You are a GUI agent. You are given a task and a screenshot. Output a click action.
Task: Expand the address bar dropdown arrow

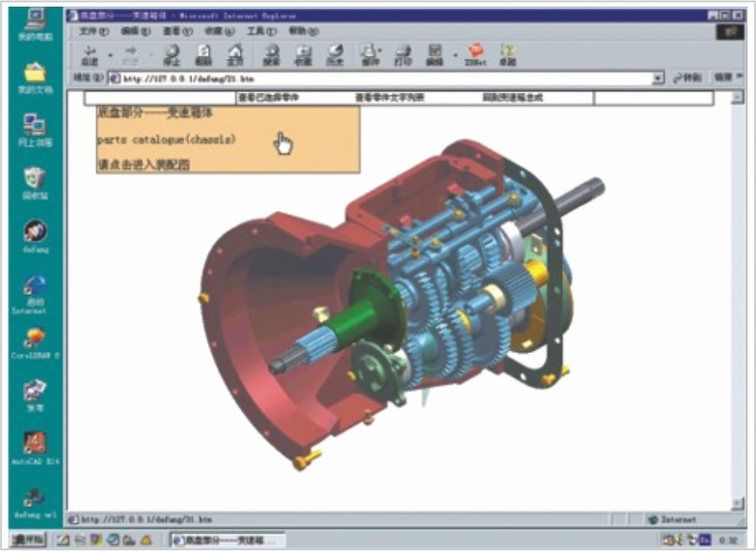click(658, 78)
